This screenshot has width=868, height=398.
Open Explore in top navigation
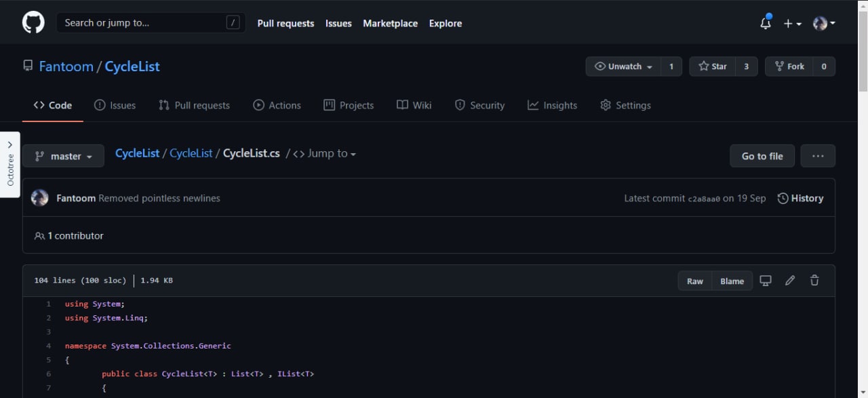[x=446, y=23]
